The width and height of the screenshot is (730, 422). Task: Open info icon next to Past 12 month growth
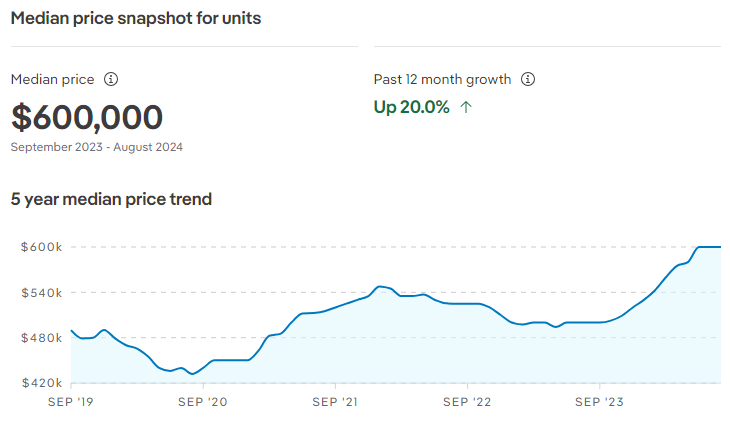pos(527,79)
